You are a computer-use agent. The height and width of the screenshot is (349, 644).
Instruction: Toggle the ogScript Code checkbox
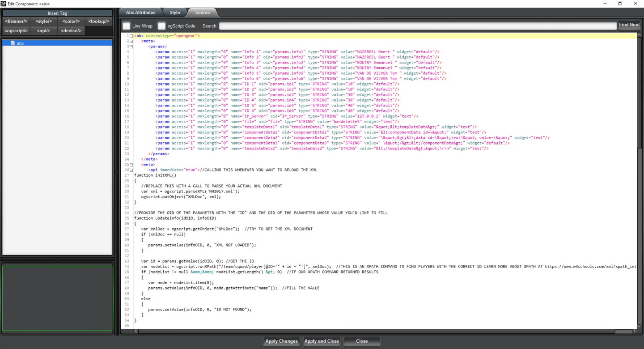point(161,26)
